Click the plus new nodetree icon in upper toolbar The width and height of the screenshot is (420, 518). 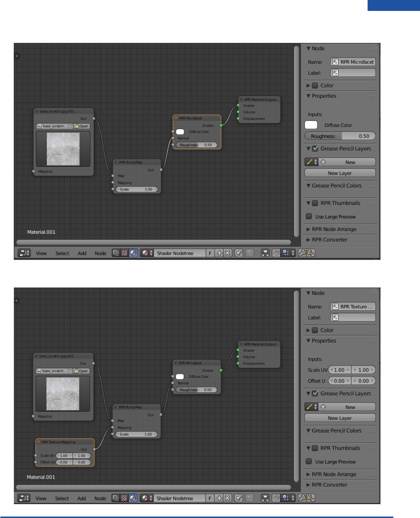(219, 253)
